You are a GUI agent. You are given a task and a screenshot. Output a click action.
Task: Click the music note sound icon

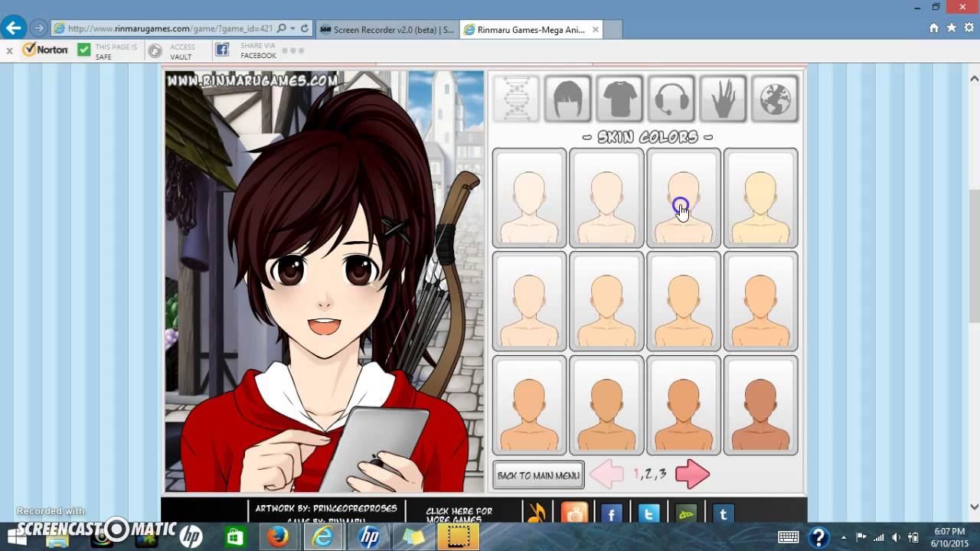[x=537, y=514]
